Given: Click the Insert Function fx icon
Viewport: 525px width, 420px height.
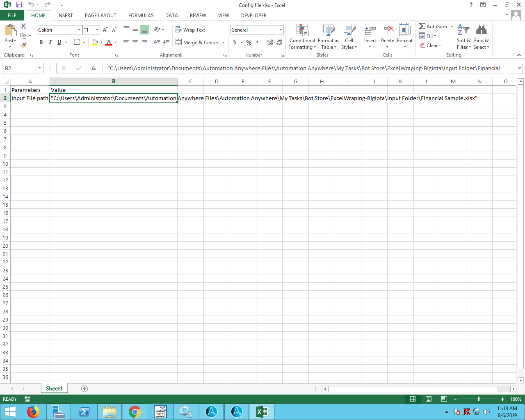Looking at the screenshot, I should click(x=94, y=68).
